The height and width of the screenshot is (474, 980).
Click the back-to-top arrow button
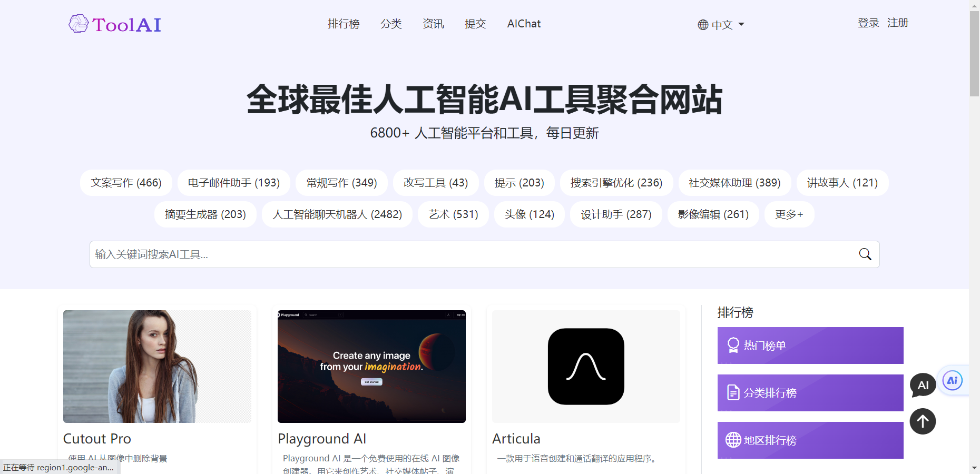coord(923,421)
